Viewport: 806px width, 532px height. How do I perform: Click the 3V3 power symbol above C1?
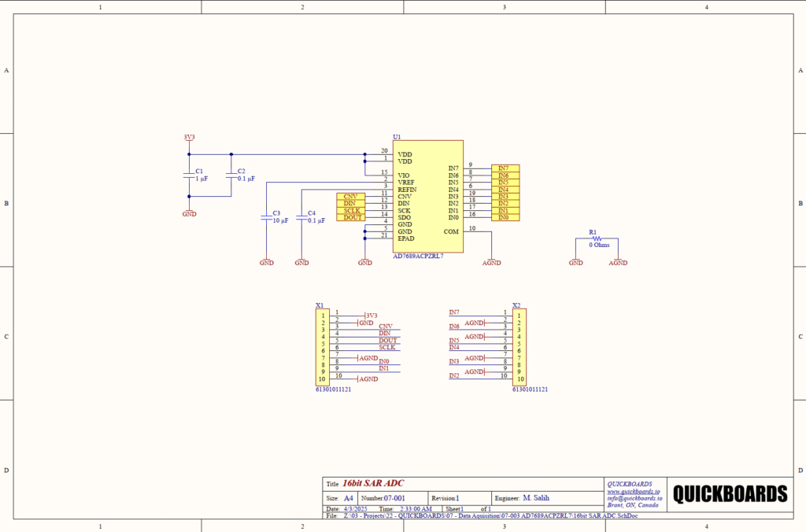189,138
